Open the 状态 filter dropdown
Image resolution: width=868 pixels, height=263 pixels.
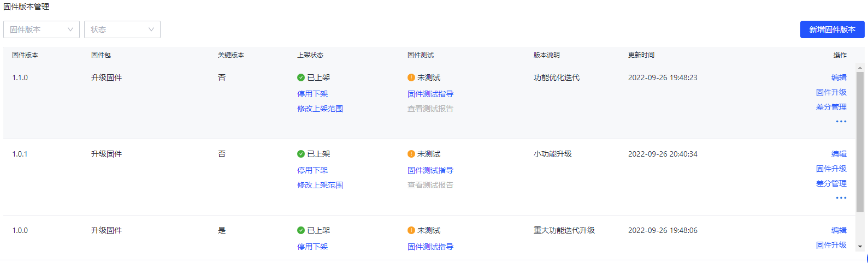pos(122,29)
